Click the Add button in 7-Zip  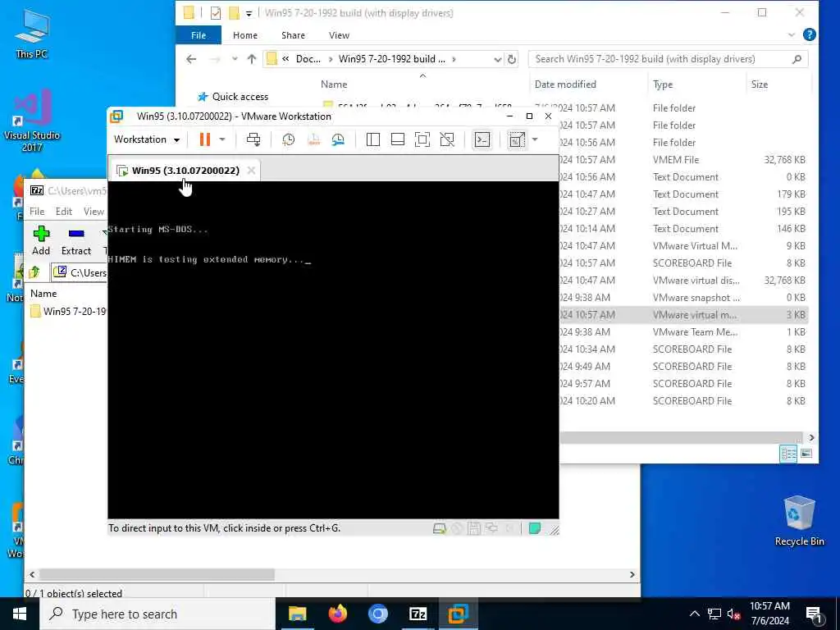tap(41, 240)
